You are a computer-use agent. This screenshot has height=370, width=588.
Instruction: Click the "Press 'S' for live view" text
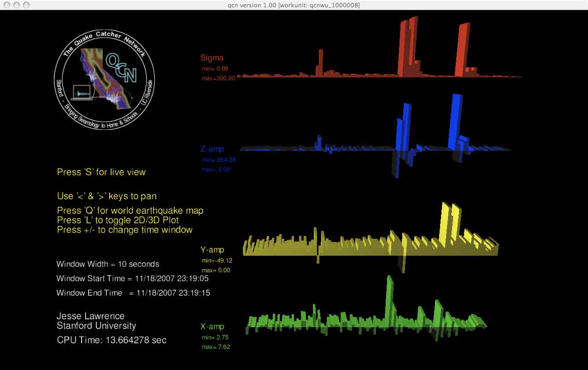(101, 172)
